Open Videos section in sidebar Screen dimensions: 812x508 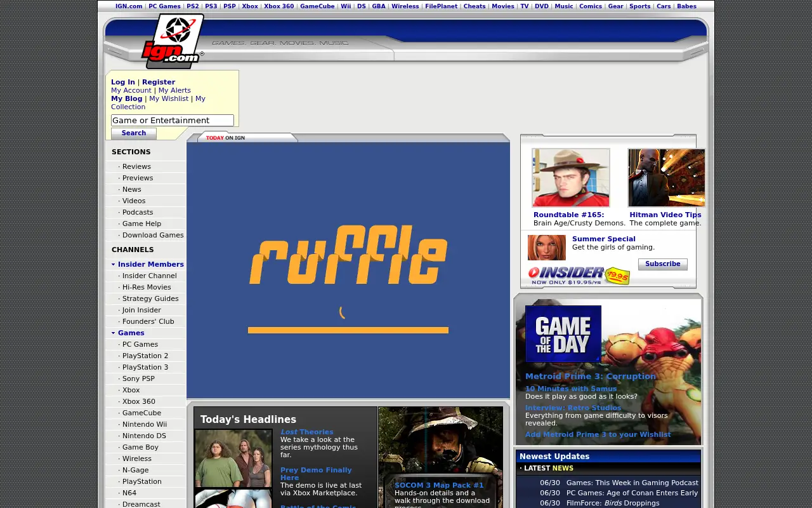(134, 201)
